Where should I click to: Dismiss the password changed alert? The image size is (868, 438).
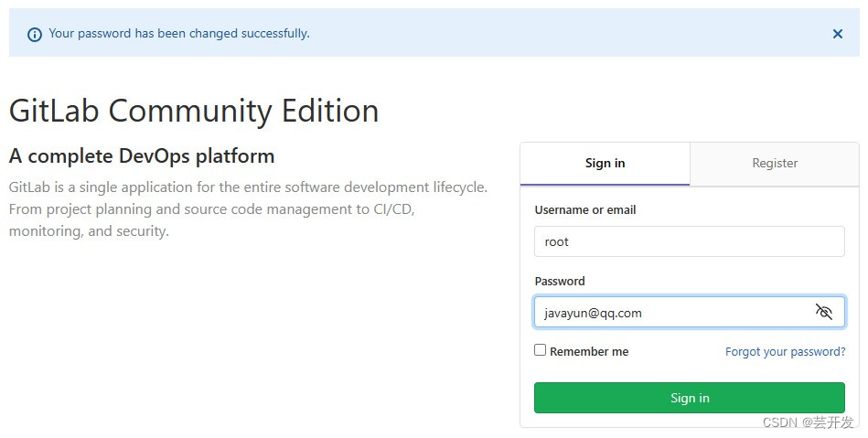pyautogui.click(x=838, y=34)
